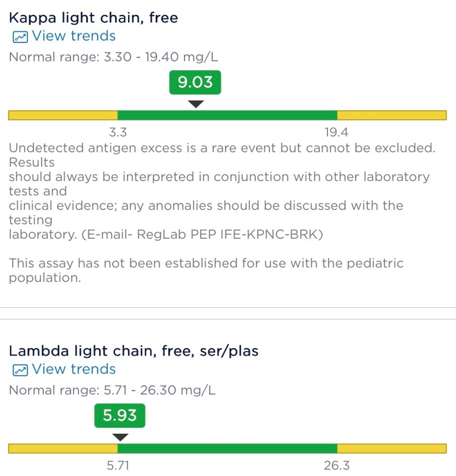Screen dimensions: 456x476
Task: Click the right yellow segment of Kappa range bar
Action: tap(391, 115)
